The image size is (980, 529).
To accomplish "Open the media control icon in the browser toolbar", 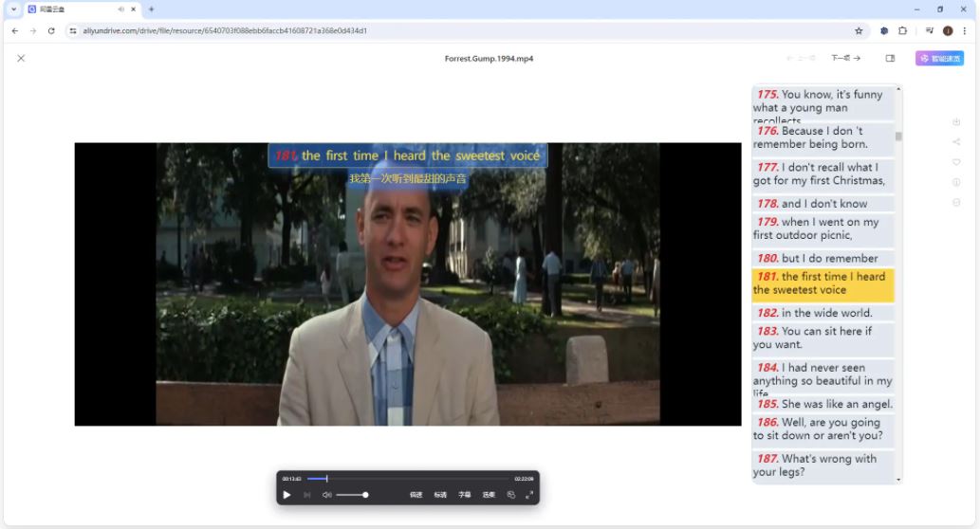I will click(930, 30).
